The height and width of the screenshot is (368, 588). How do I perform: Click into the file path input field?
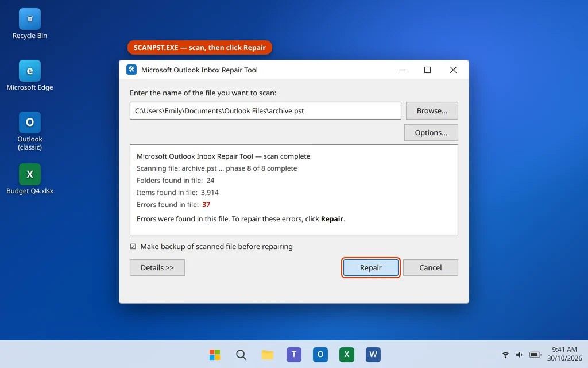[x=265, y=111]
